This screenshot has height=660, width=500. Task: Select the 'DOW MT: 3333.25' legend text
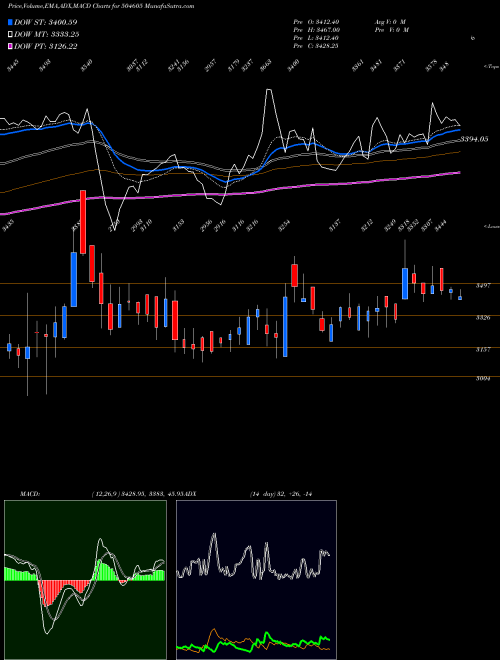point(47,35)
